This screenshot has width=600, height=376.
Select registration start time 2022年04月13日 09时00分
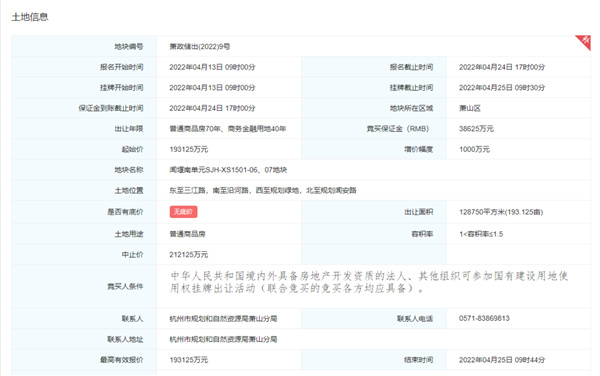coord(212,67)
